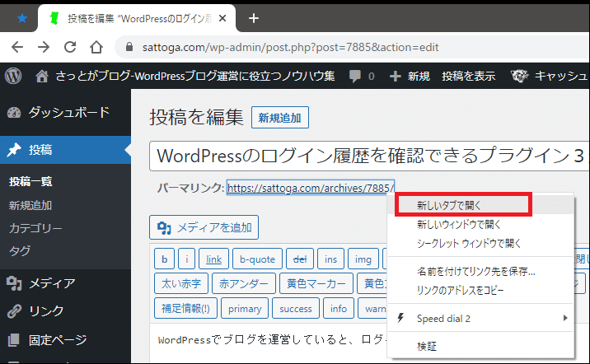Choose 新しいタブで開く from context menu

click(481, 205)
